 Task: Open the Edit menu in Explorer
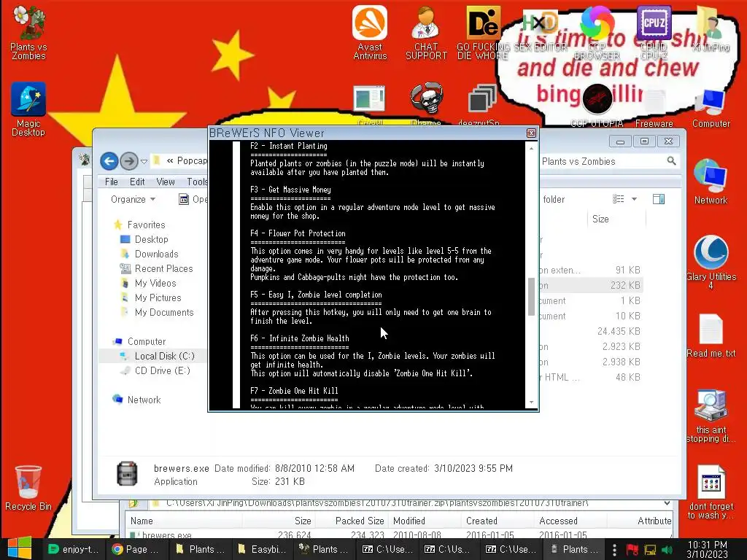click(x=137, y=182)
